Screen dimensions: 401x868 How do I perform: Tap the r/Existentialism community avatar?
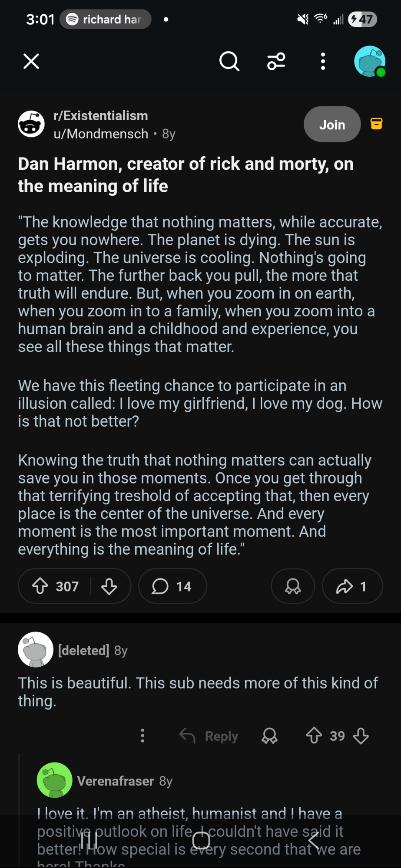[31, 124]
